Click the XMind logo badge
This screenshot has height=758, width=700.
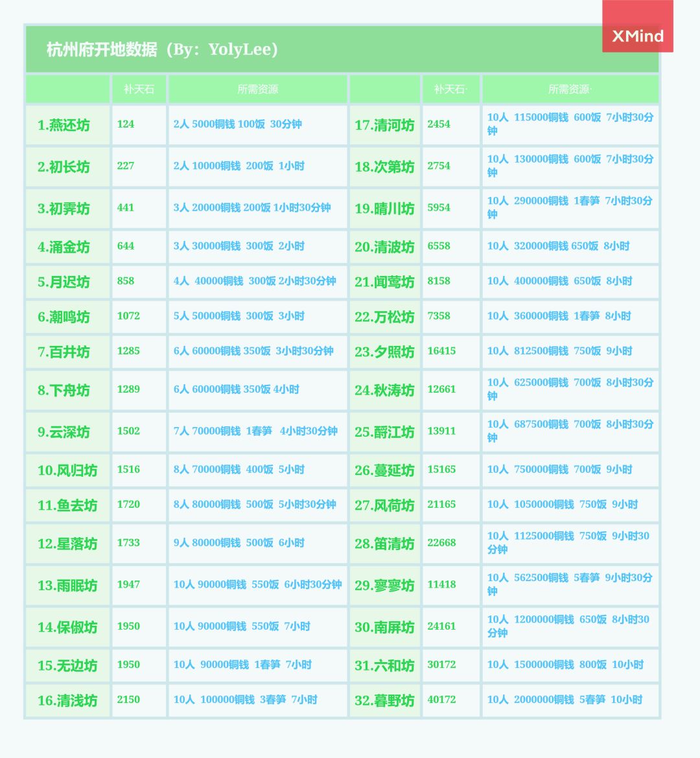click(638, 28)
